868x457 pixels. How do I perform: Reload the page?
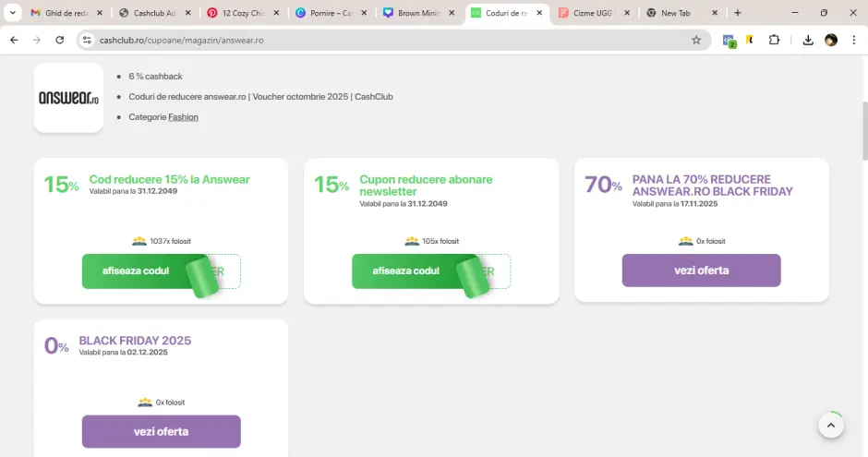tap(60, 41)
